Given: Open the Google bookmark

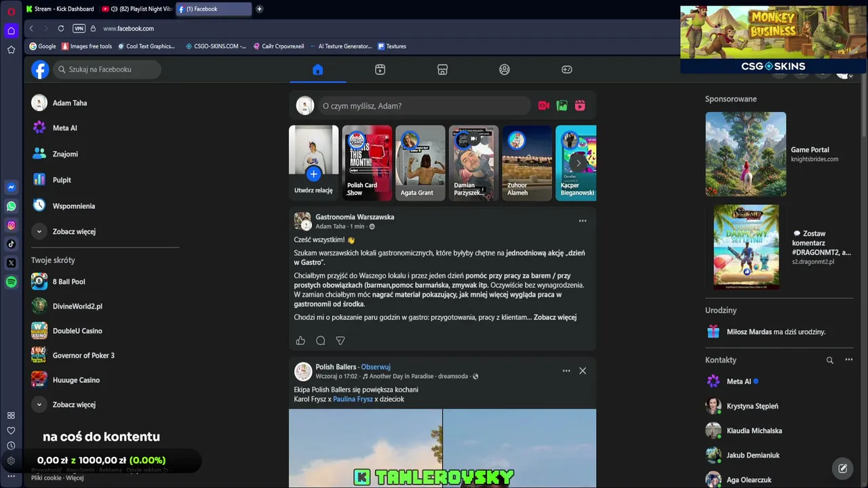Looking at the screenshot, I should click(x=43, y=46).
